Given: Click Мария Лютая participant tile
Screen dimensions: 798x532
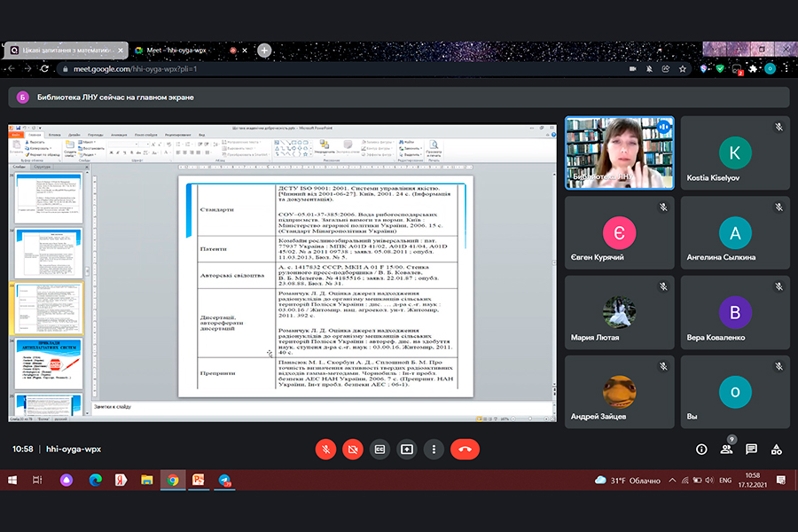Looking at the screenshot, I should pos(620,312).
